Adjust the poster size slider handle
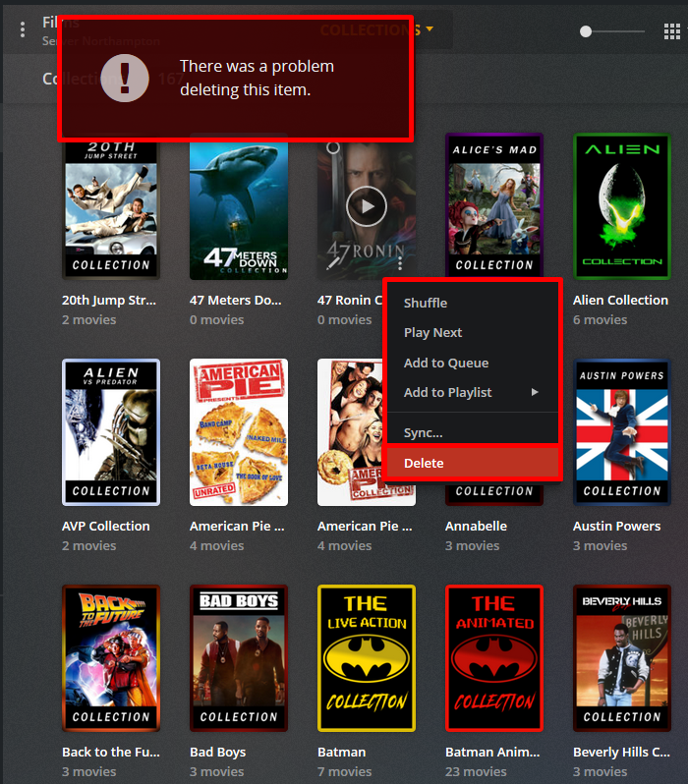This screenshot has height=784, width=688. 586,31
